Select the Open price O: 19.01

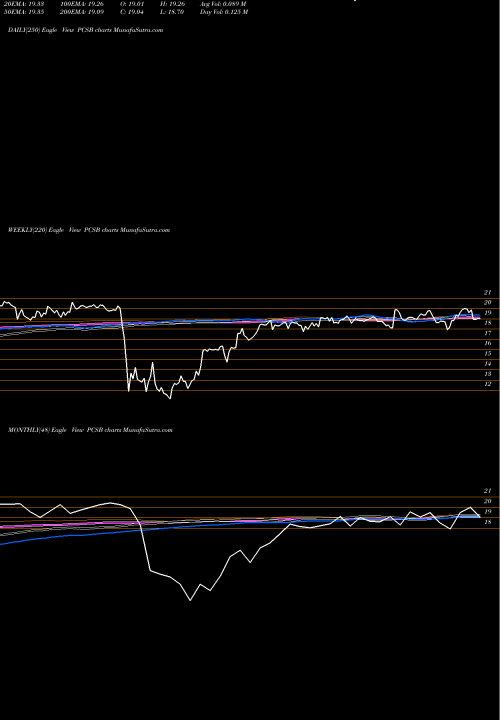(132, 3)
